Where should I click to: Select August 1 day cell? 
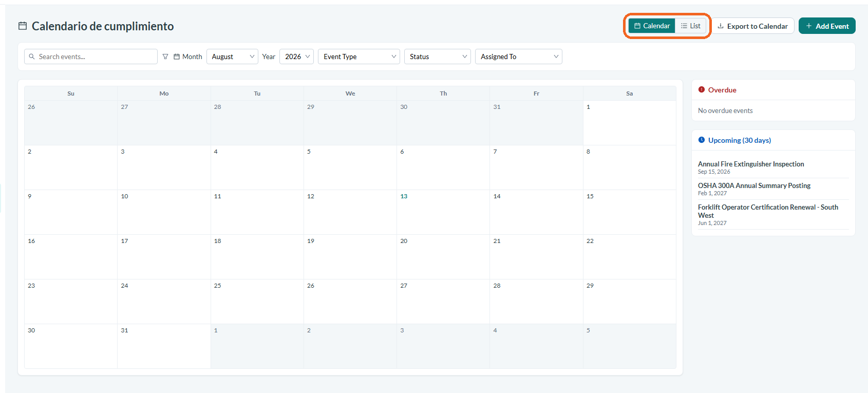(x=629, y=123)
